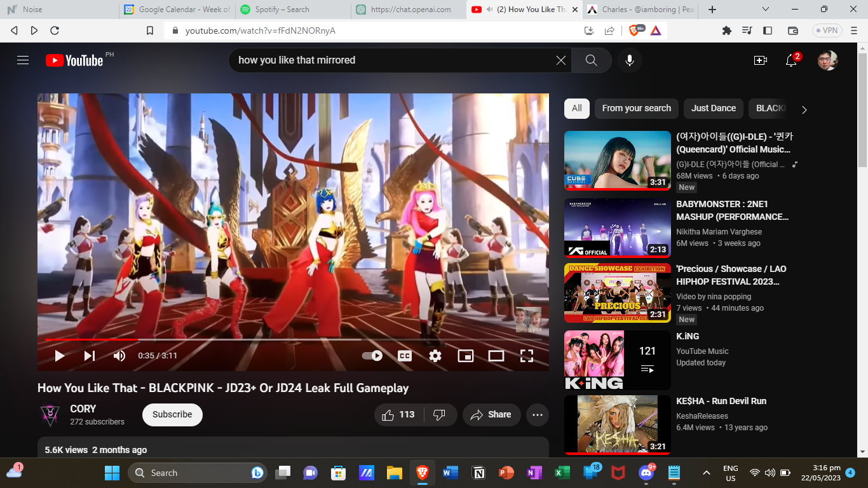Viewport: 868px width, 488px height.
Task: Open KE$HA Run Devil Run video
Action: coord(618,425)
